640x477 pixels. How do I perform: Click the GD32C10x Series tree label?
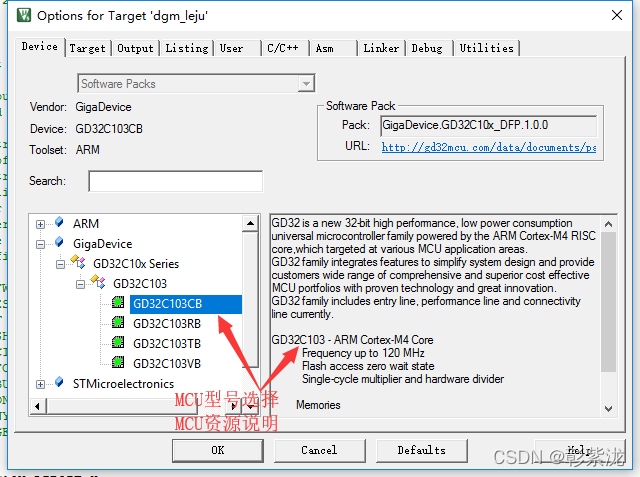136,264
